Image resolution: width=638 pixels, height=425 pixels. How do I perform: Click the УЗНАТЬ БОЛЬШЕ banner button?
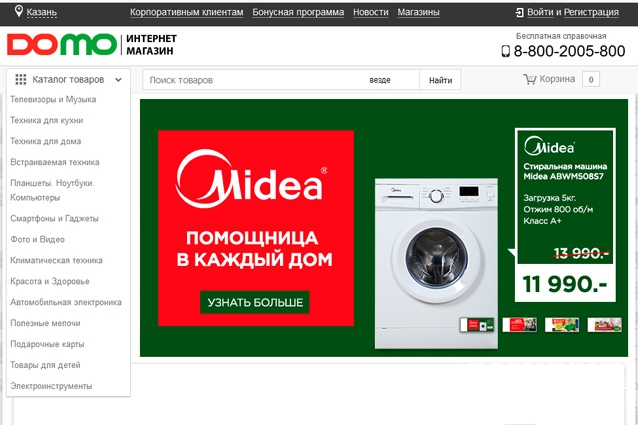[255, 303]
